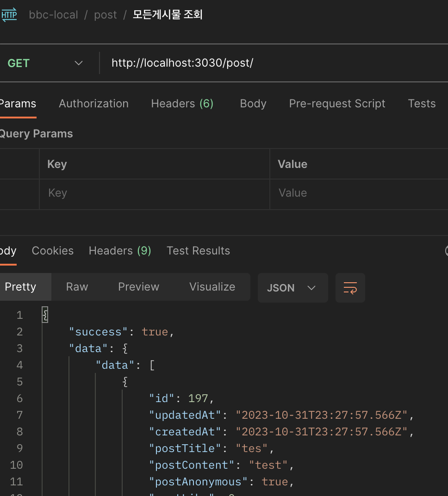Image resolution: width=448 pixels, height=496 pixels.
Task: Click the request name 모든게시물 조회
Action: pyautogui.click(x=168, y=14)
